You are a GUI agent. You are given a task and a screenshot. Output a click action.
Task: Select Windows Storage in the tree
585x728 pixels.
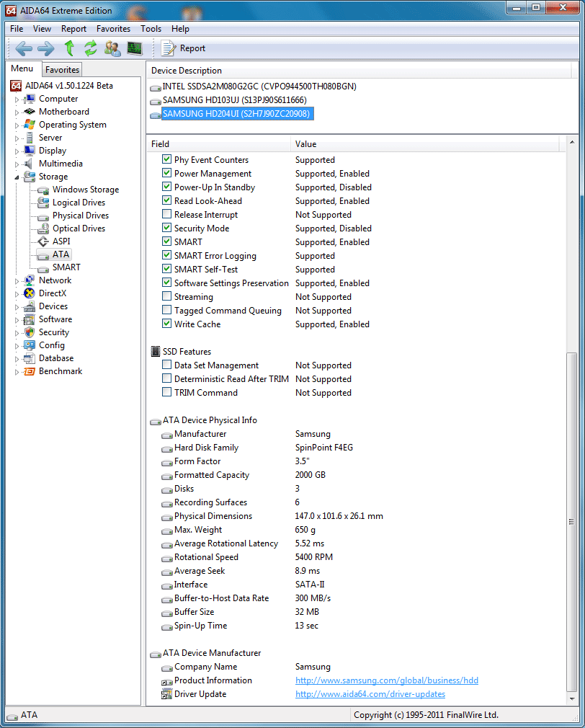click(86, 190)
